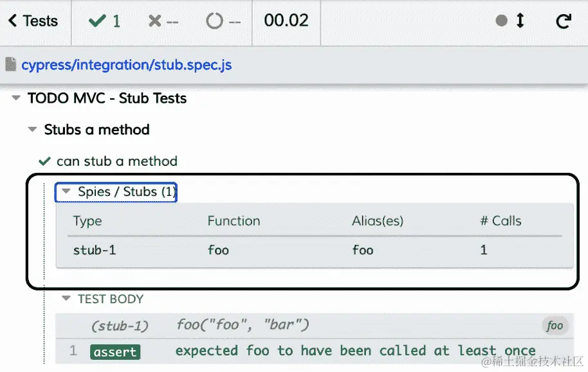
Task: Collapse the Stubs a method suite
Action: point(32,130)
